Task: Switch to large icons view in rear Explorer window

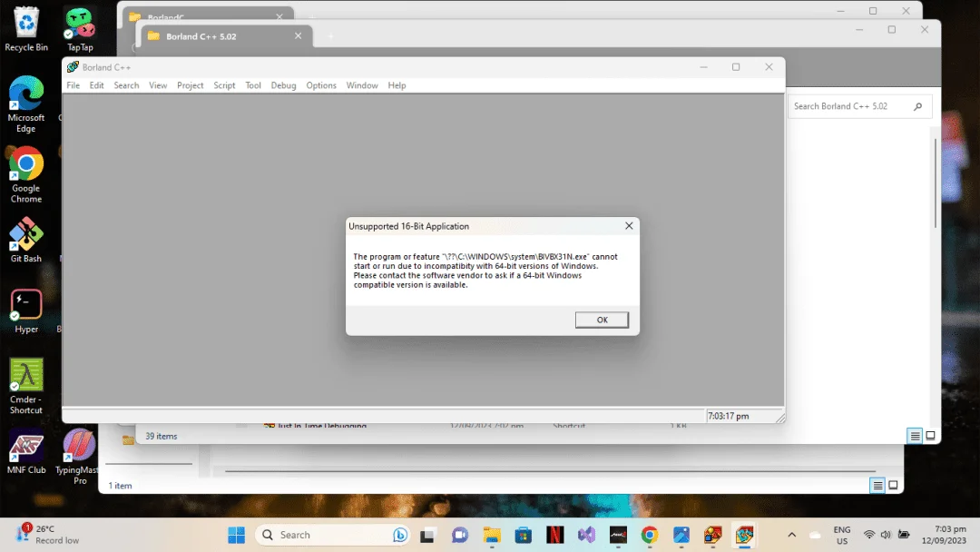Action: pyautogui.click(x=893, y=485)
